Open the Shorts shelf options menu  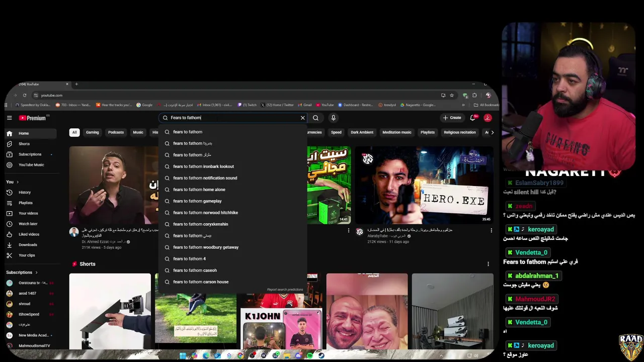pyautogui.click(x=488, y=264)
